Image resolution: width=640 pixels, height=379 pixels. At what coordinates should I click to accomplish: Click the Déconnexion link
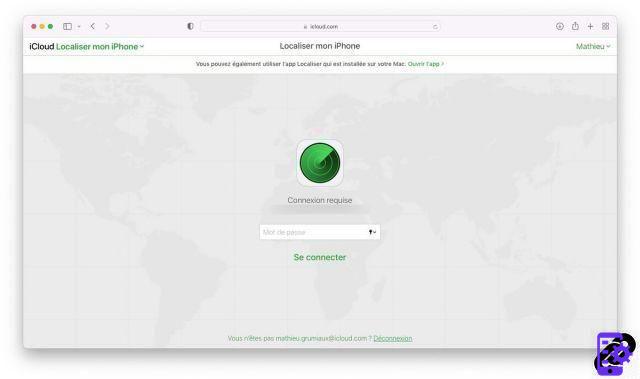click(393, 339)
